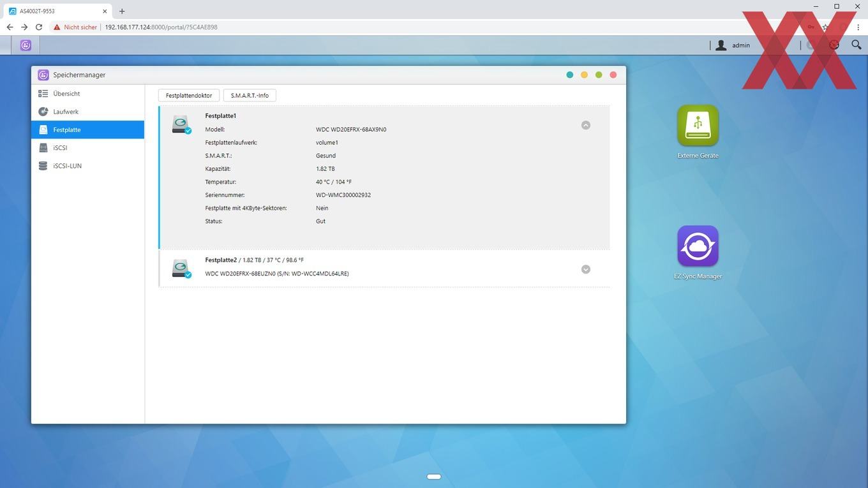
Task: Click the Festplatte1 heading
Action: [x=221, y=116]
